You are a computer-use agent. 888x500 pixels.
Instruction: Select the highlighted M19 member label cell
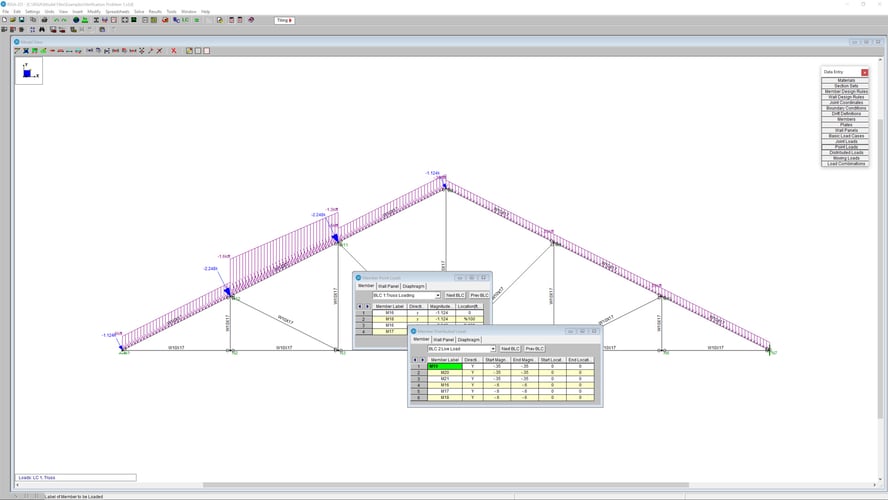point(445,367)
